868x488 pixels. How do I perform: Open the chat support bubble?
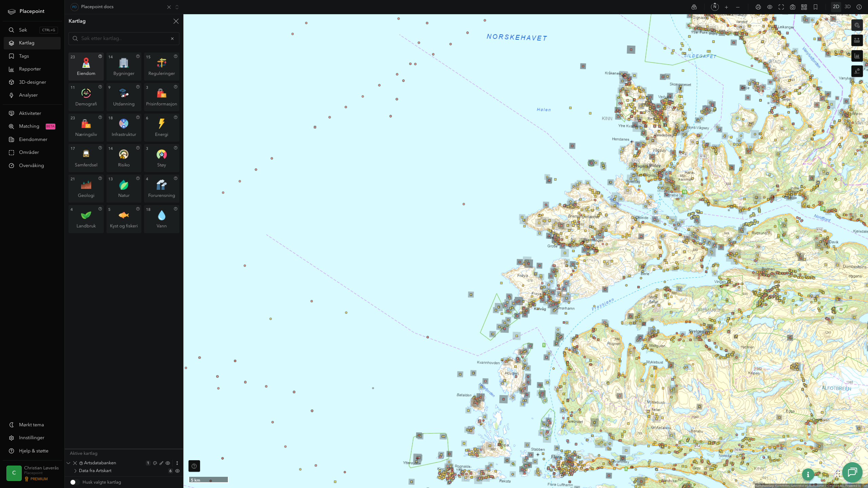(852, 472)
